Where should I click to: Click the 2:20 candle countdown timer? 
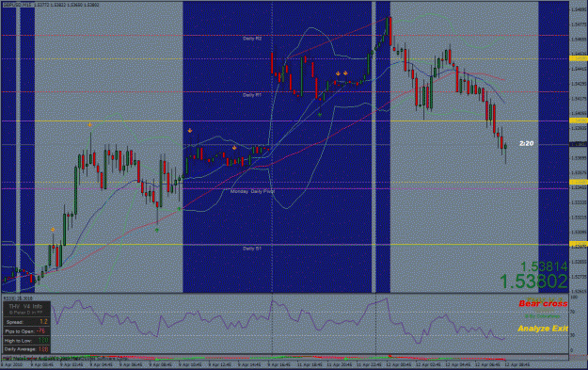coord(527,143)
